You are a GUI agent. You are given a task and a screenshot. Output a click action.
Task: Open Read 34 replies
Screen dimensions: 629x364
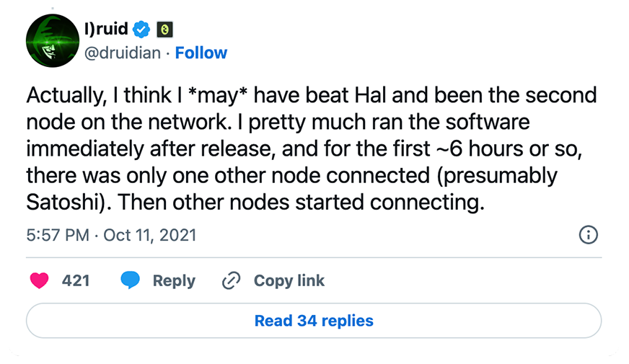(314, 321)
